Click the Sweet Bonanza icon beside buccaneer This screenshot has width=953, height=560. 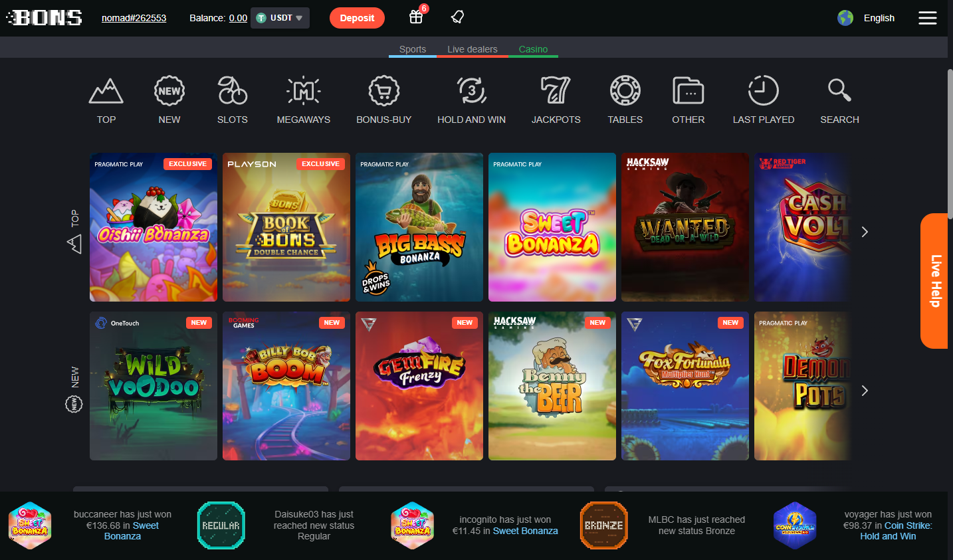[x=30, y=525]
